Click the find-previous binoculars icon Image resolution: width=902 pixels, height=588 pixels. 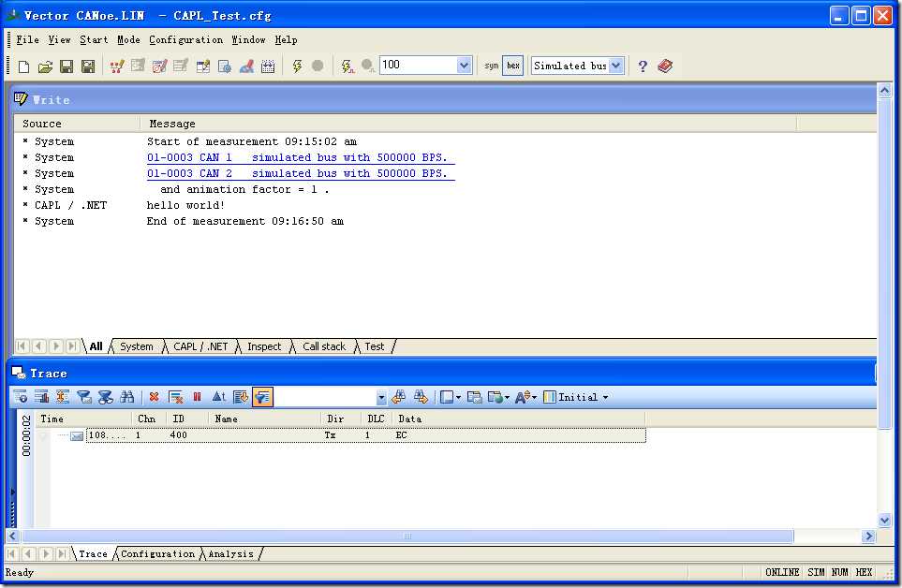coord(398,397)
